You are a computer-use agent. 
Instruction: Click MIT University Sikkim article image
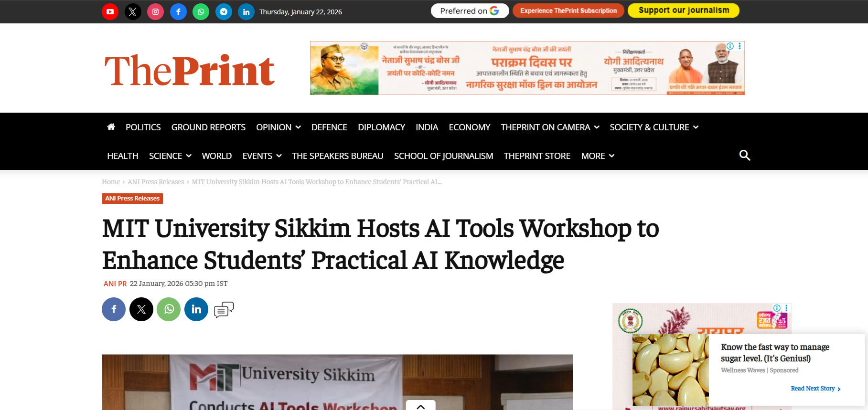337,382
